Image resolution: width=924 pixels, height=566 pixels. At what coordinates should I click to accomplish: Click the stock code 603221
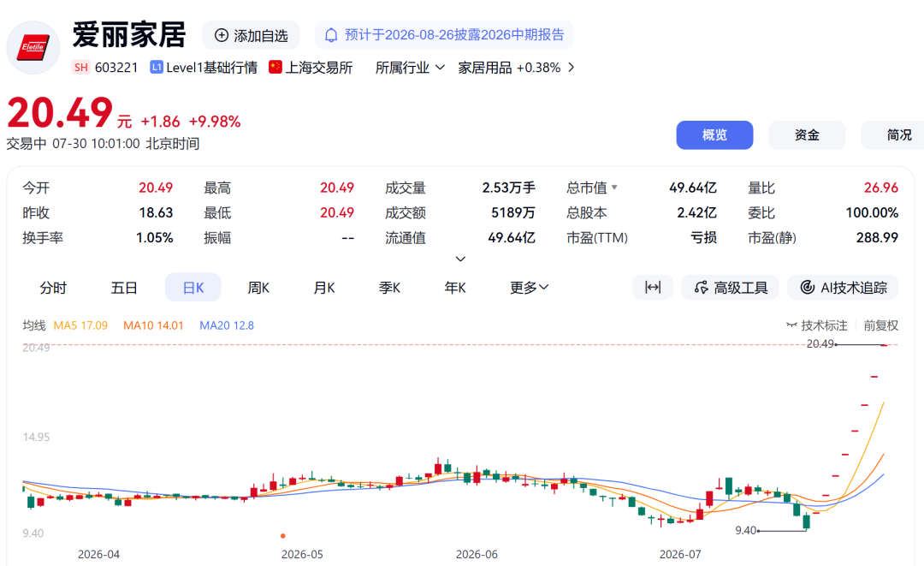pyautogui.click(x=116, y=67)
